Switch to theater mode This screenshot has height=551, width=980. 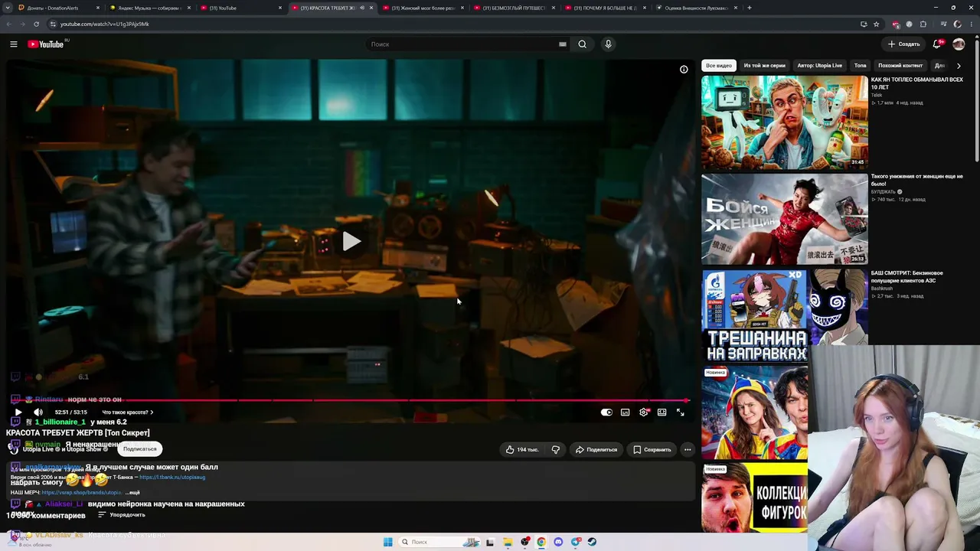pos(662,412)
